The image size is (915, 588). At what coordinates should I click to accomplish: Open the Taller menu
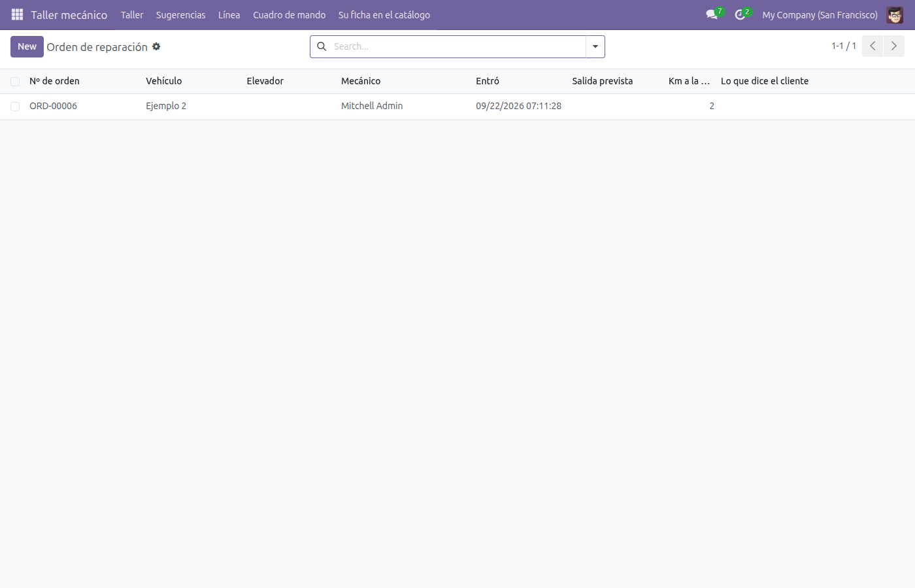click(132, 15)
